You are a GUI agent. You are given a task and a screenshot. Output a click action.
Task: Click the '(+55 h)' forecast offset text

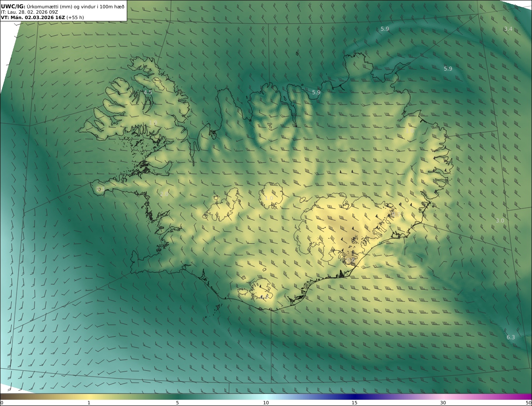(75, 17)
